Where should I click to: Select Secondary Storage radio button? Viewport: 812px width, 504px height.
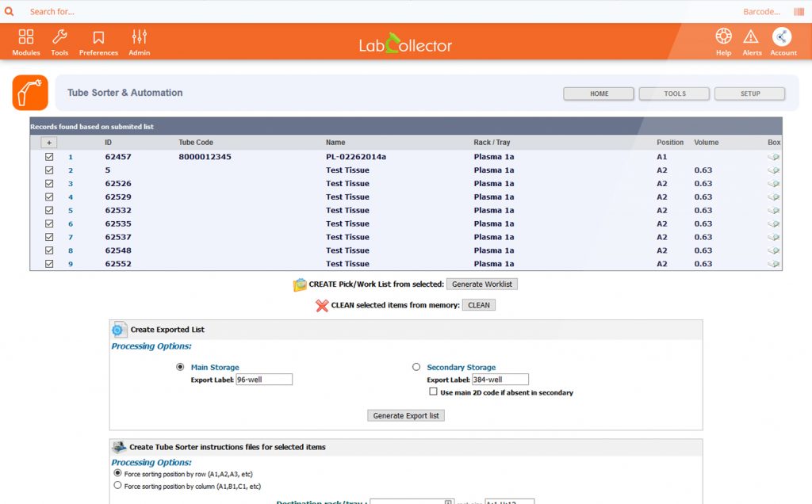tap(416, 367)
